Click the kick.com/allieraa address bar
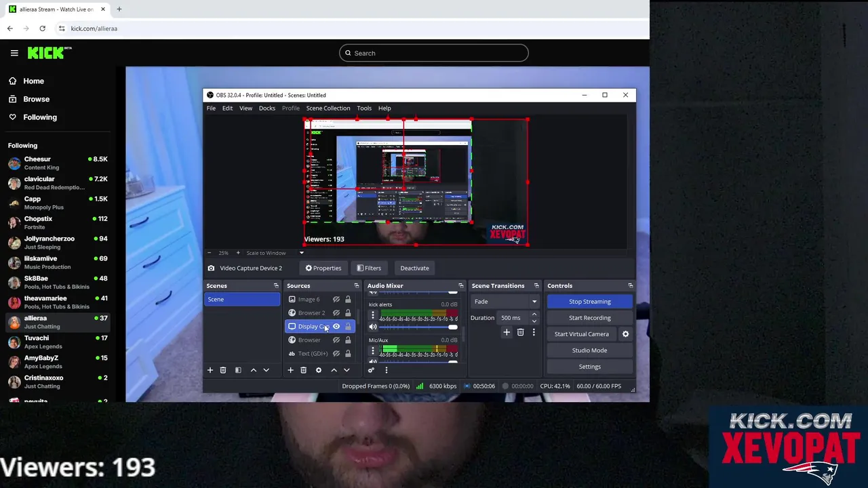This screenshot has height=488, width=868. click(94, 28)
